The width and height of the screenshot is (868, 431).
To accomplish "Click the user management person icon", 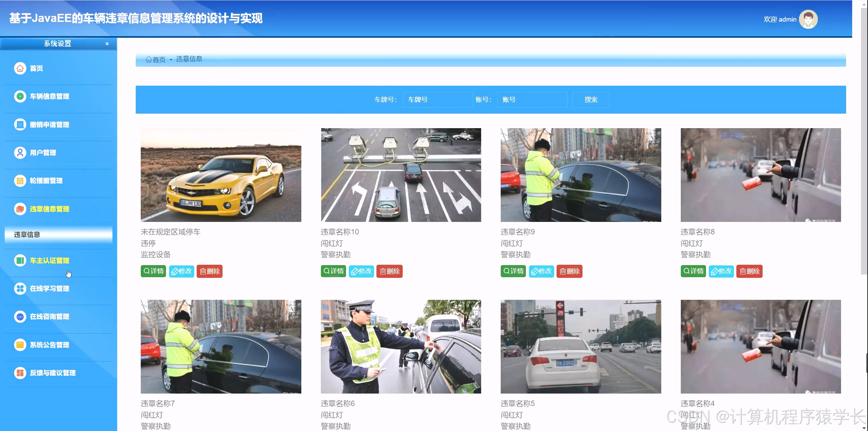I will tap(20, 152).
